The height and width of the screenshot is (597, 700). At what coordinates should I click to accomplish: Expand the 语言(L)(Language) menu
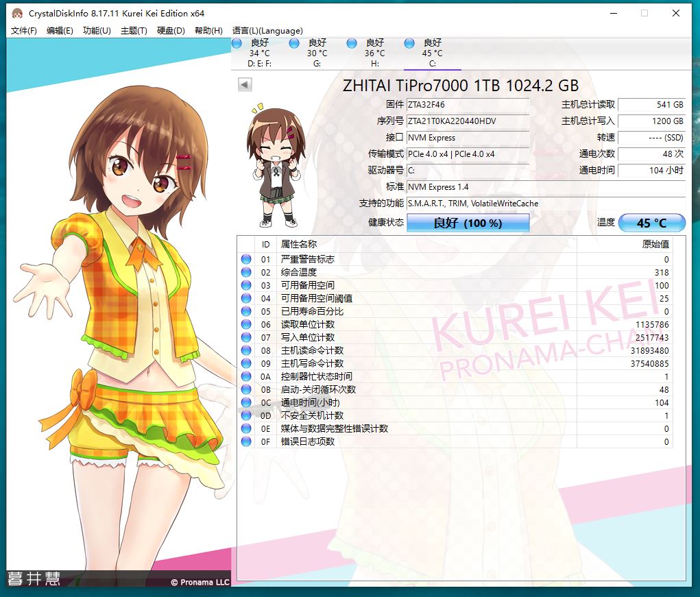tap(267, 30)
